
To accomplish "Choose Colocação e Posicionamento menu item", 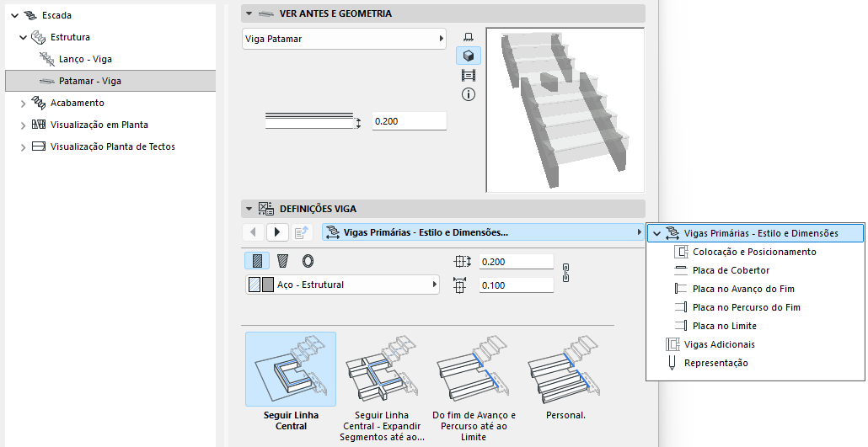I will click(754, 252).
